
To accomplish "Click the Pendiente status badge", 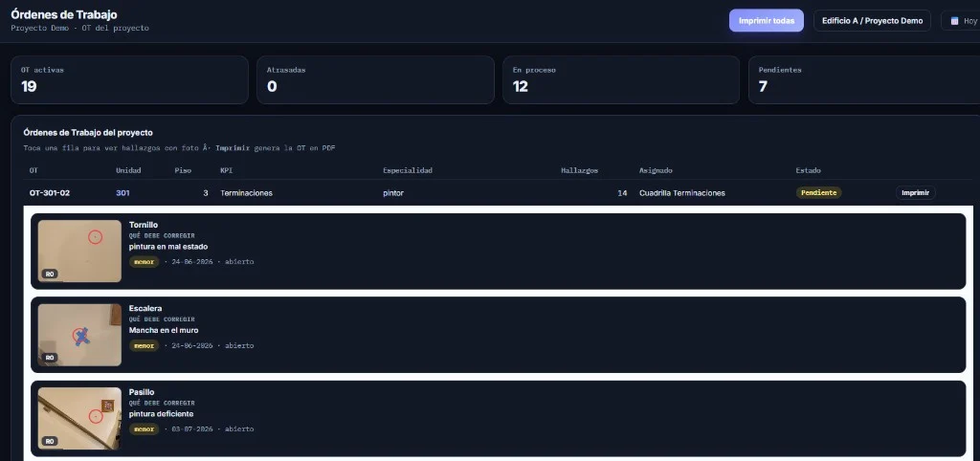I will 819,193.
